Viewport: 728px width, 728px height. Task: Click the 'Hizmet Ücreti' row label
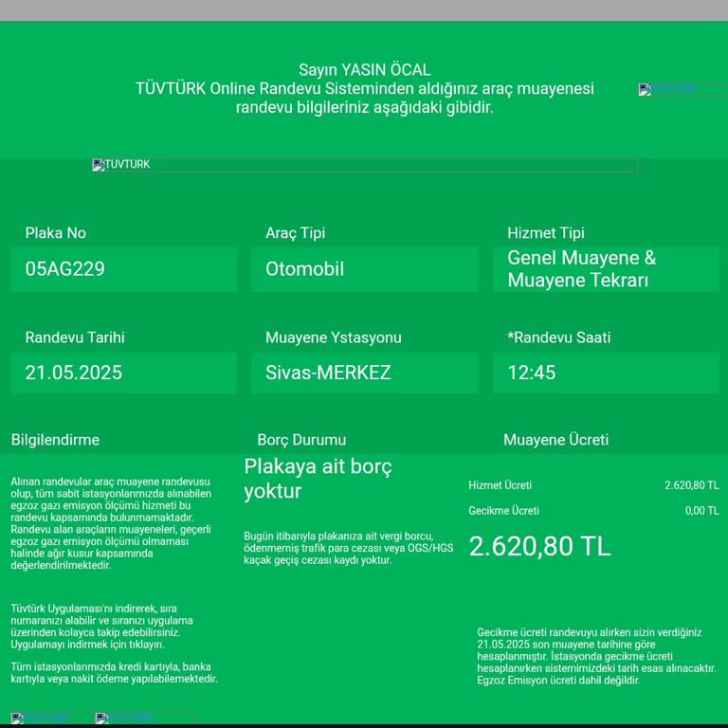[x=500, y=485]
